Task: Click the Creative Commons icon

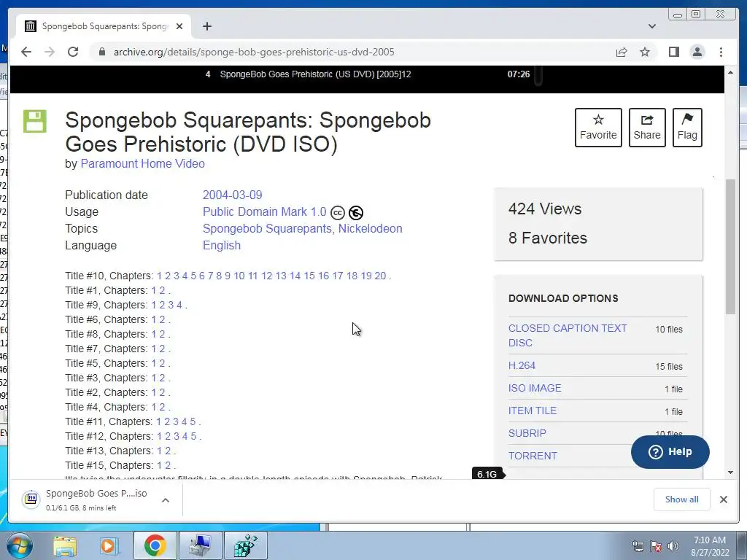Action: tap(337, 213)
